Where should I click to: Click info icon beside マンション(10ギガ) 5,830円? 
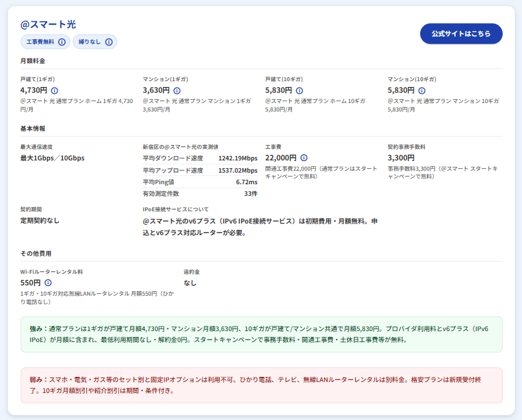[422, 91]
